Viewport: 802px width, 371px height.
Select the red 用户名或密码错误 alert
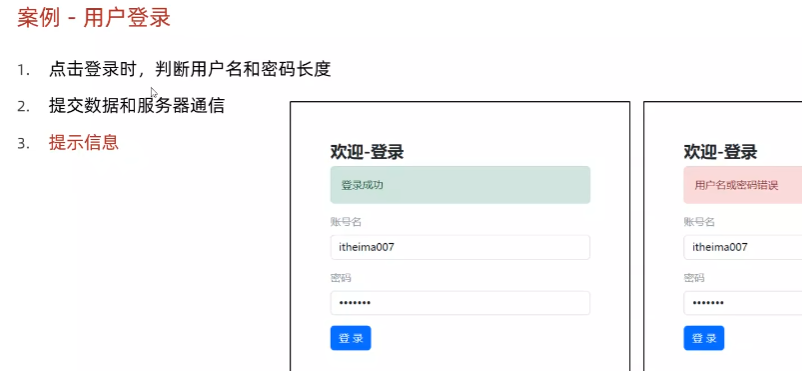[x=743, y=185]
